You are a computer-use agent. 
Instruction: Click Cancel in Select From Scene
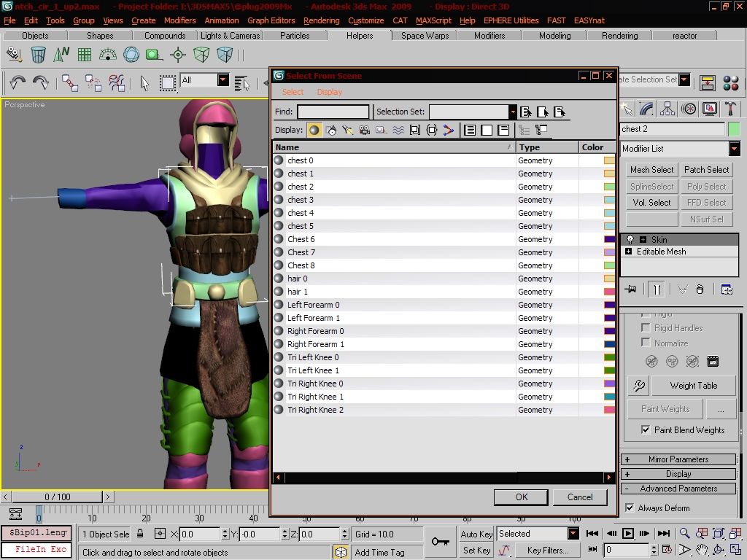pyautogui.click(x=580, y=497)
